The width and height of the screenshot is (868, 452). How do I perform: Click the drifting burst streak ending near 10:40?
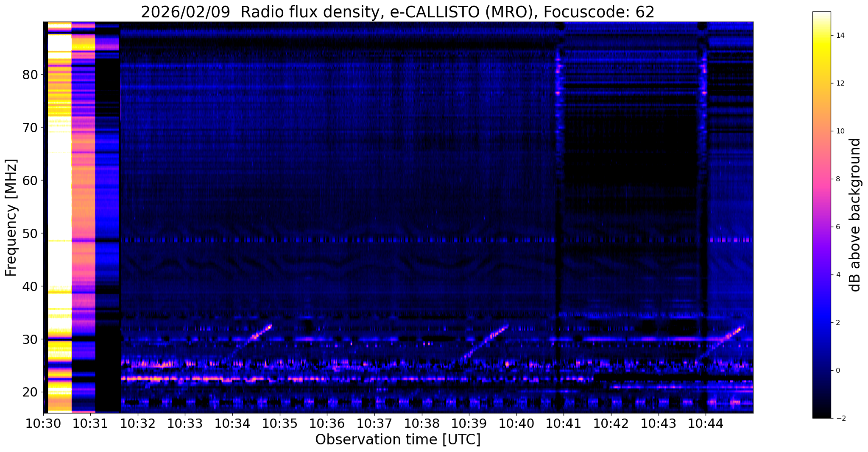486,342
